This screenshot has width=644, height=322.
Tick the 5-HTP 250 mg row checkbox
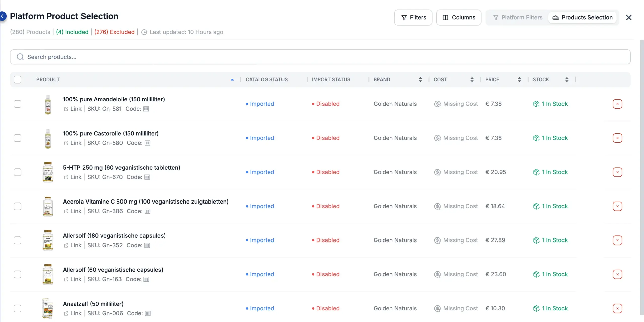18,172
